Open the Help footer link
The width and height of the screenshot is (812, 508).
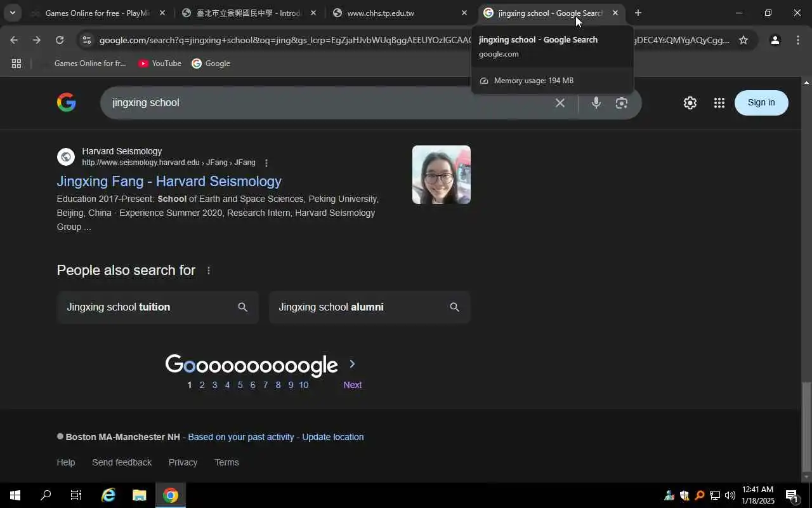pyautogui.click(x=66, y=462)
